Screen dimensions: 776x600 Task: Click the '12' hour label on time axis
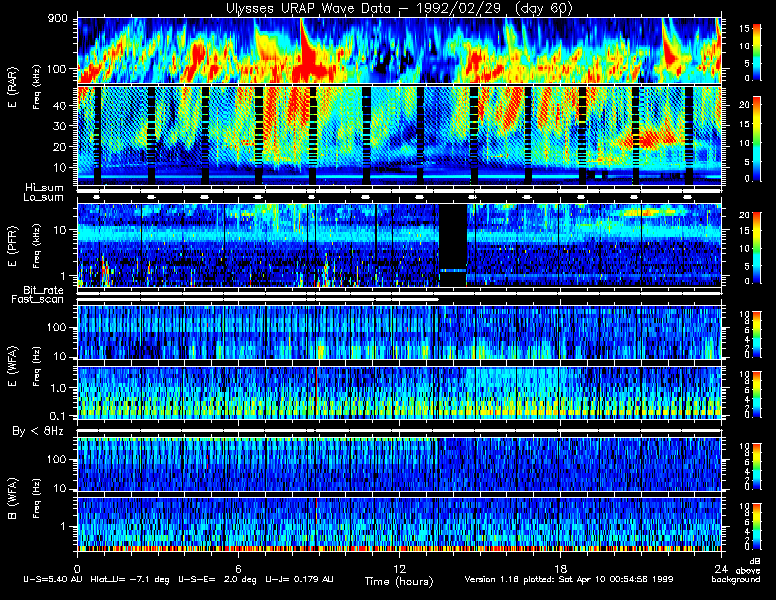(399, 568)
